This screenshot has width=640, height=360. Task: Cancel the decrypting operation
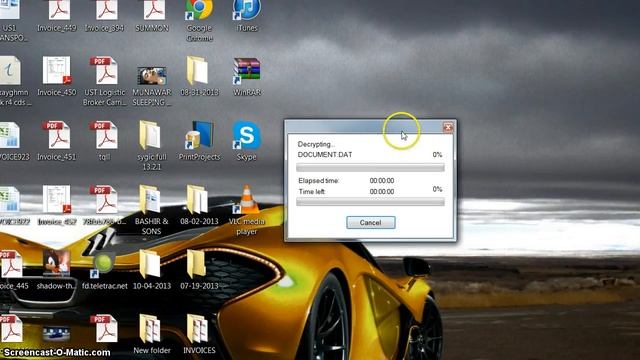click(371, 222)
